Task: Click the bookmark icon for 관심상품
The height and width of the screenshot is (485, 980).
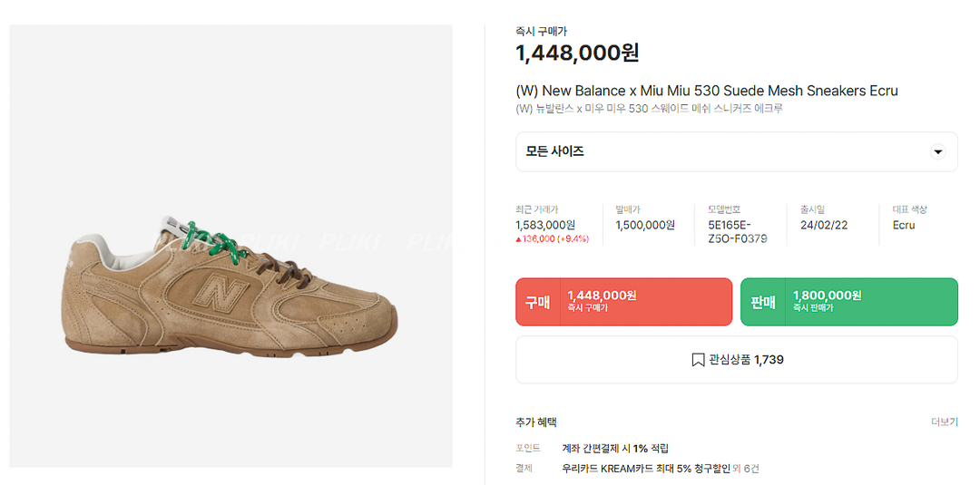Action: click(698, 360)
